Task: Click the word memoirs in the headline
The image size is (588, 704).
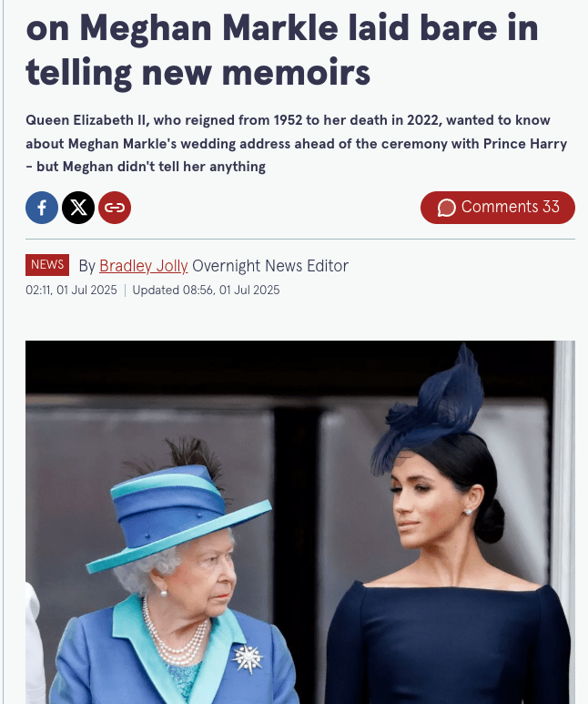Action: click(296, 73)
